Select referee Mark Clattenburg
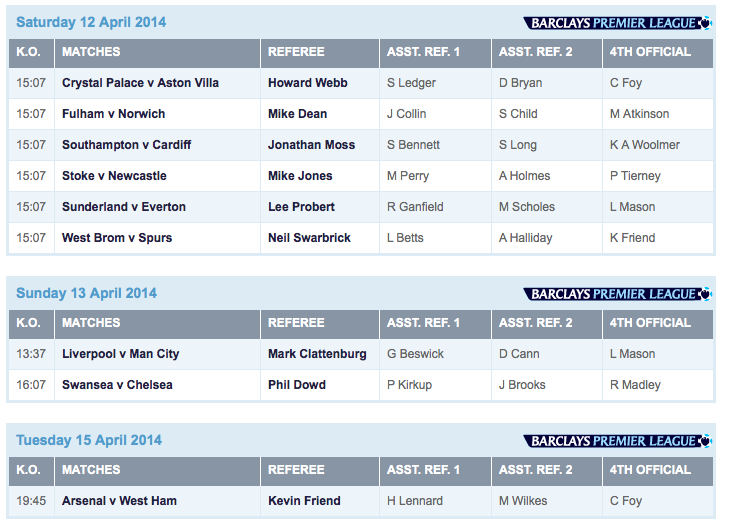The height and width of the screenshot is (532, 729). [317, 354]
